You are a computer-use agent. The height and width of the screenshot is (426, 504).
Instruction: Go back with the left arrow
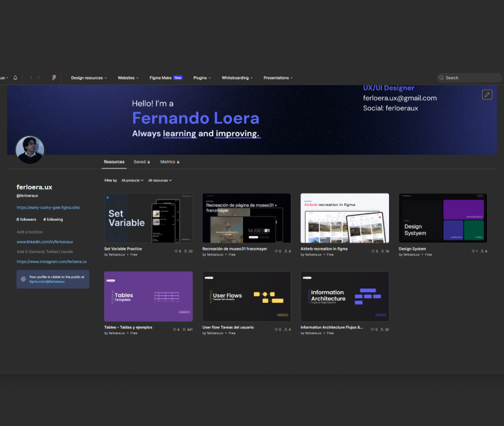coord(31,77)
